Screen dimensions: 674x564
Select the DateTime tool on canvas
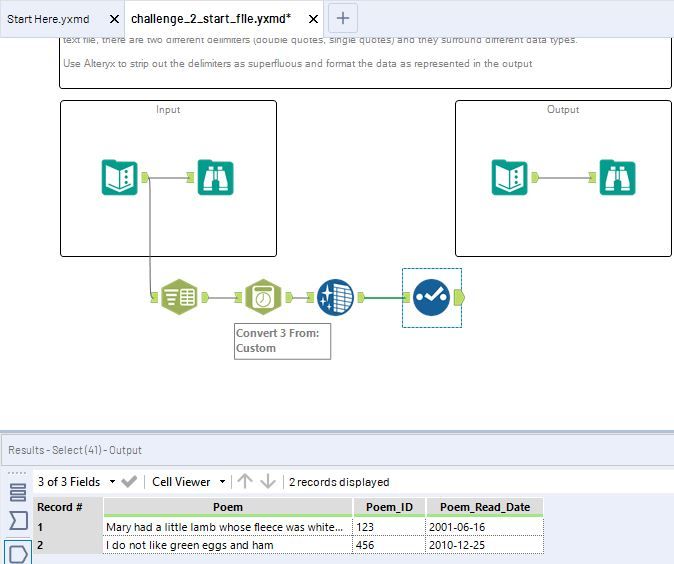point(263,297)
